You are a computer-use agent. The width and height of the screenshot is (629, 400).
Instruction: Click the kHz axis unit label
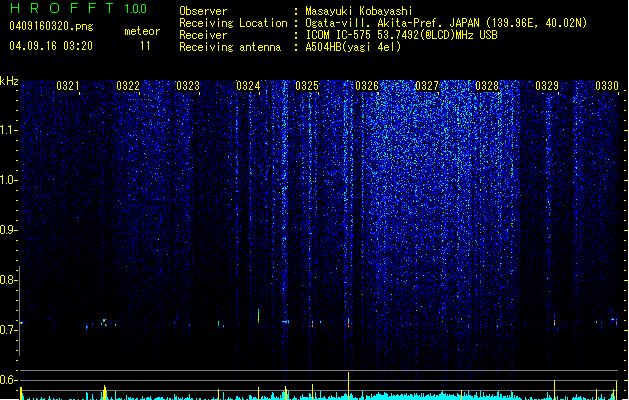9,81
